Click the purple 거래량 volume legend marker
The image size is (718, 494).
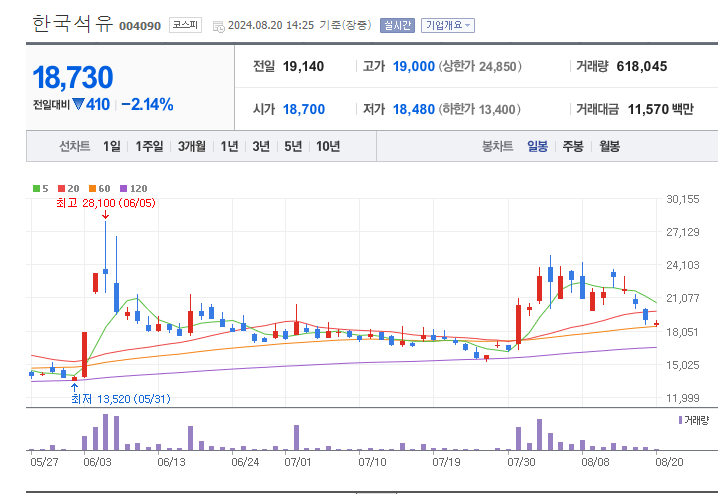(x=680, y=420)
